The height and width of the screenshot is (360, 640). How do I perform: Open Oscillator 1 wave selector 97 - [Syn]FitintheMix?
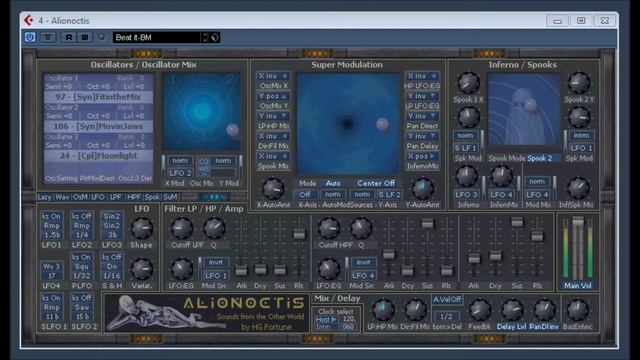coord(98,97)
